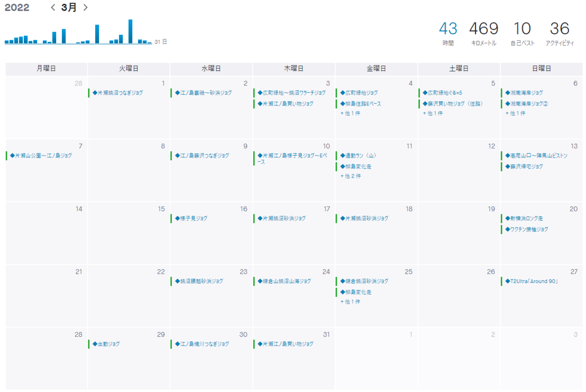Expand '+ 他 2 件' on March 11
This screenshot has height=392, width=586.
tap(351, 176)
